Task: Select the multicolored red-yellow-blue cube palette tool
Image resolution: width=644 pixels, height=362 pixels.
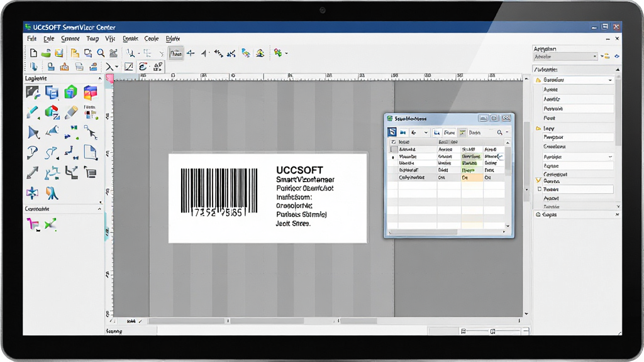Action: coord(91,92)
